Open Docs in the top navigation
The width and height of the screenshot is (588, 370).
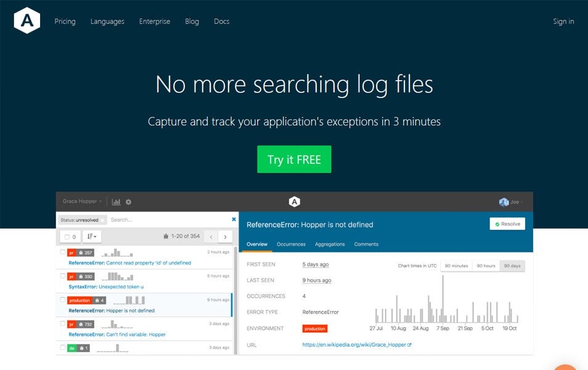click(x=222, y=22)
